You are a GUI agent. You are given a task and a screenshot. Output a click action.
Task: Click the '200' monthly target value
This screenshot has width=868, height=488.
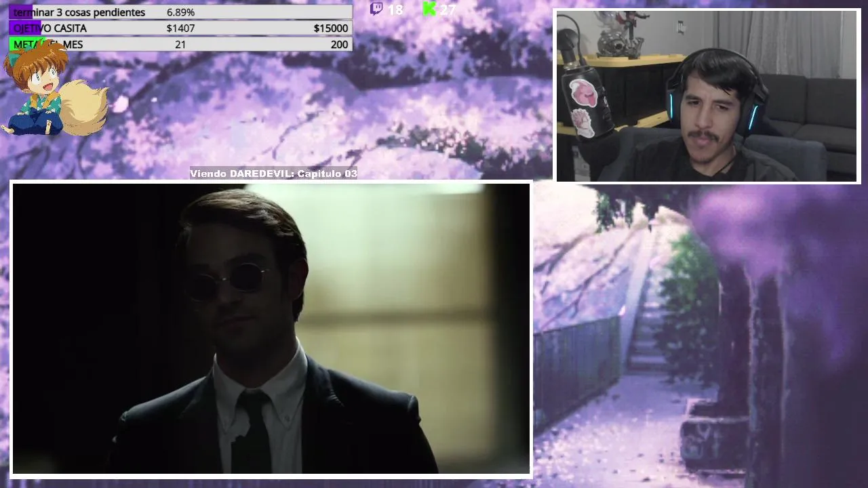(x=339, y=44)
